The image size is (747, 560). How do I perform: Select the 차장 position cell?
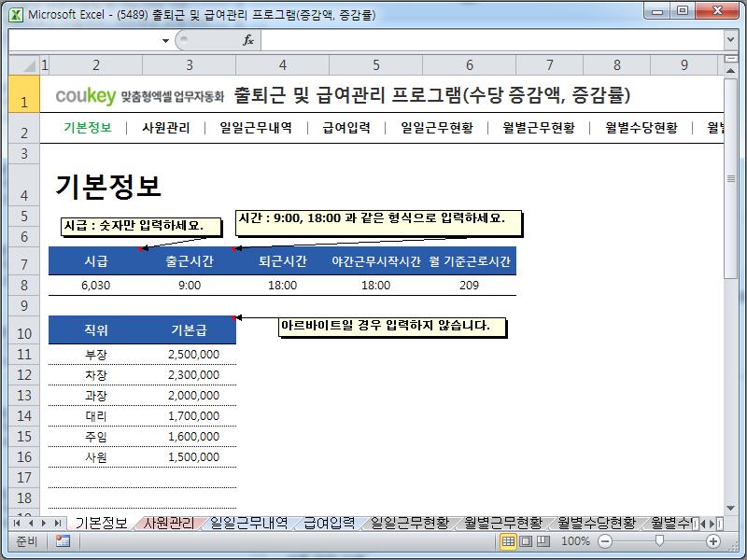[x=96, y=375]
